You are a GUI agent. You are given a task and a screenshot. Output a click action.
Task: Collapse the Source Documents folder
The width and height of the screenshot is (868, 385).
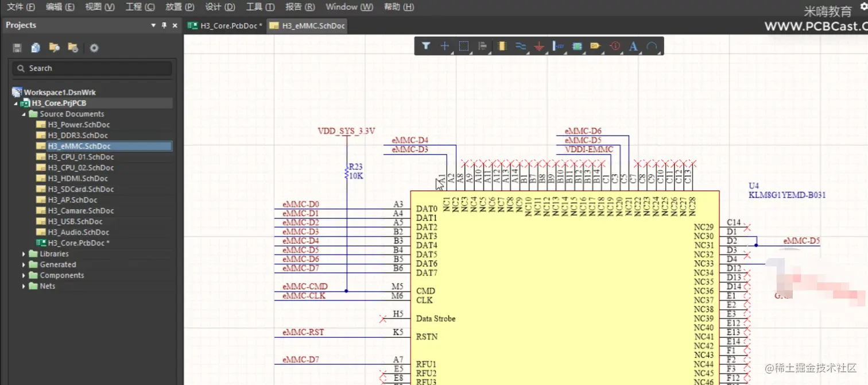click(x=24, y=114)
